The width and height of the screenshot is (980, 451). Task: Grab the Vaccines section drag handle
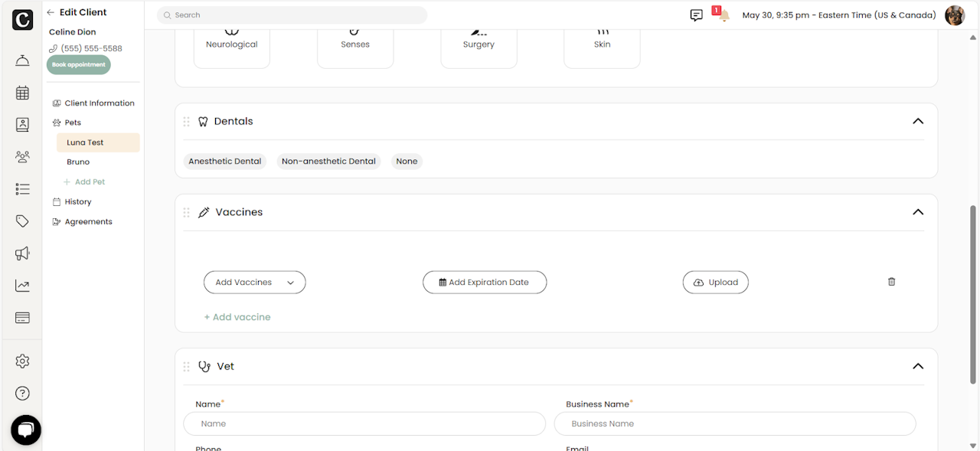click(186, 212)
